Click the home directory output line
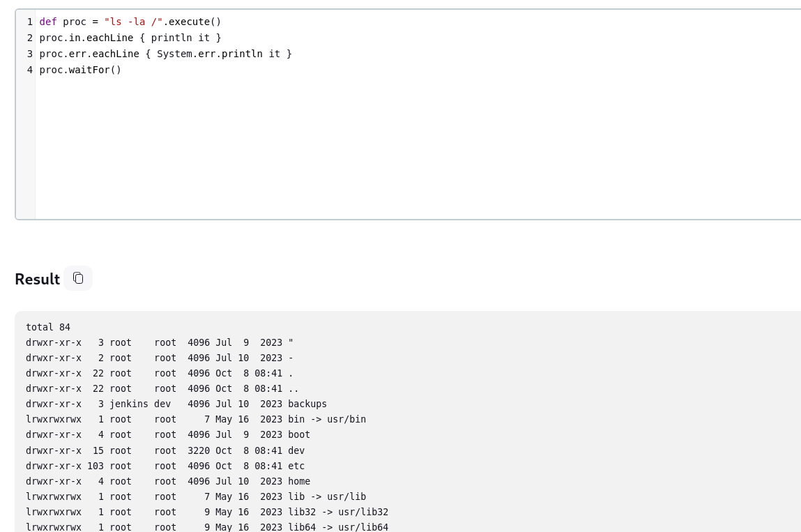The width and height of the screenshot is (801, 532). tap(299, 481)
